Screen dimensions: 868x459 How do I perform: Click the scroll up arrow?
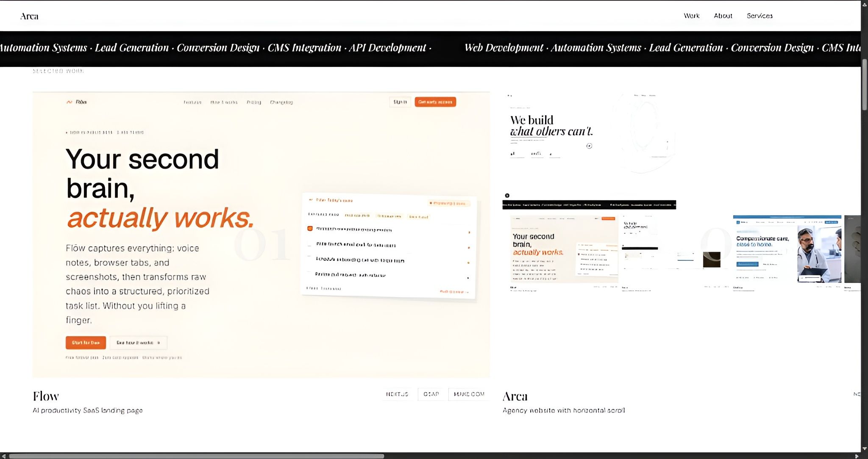pyautogui.click(x=865, y=4)
